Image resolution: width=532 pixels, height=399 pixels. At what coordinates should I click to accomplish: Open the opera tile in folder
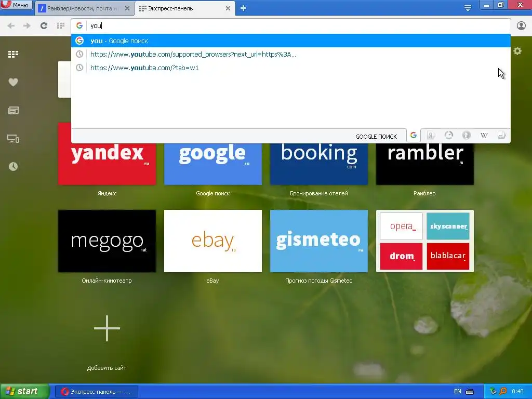[402, 227]
